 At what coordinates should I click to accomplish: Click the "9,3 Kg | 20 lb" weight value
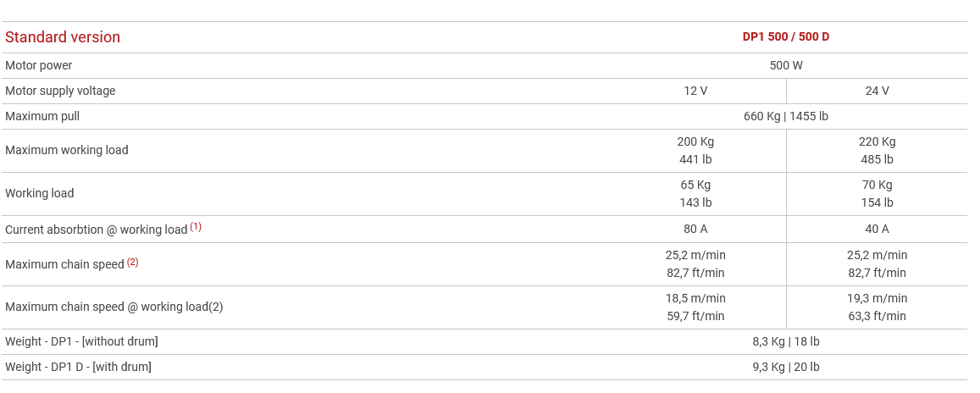[786, 367]
